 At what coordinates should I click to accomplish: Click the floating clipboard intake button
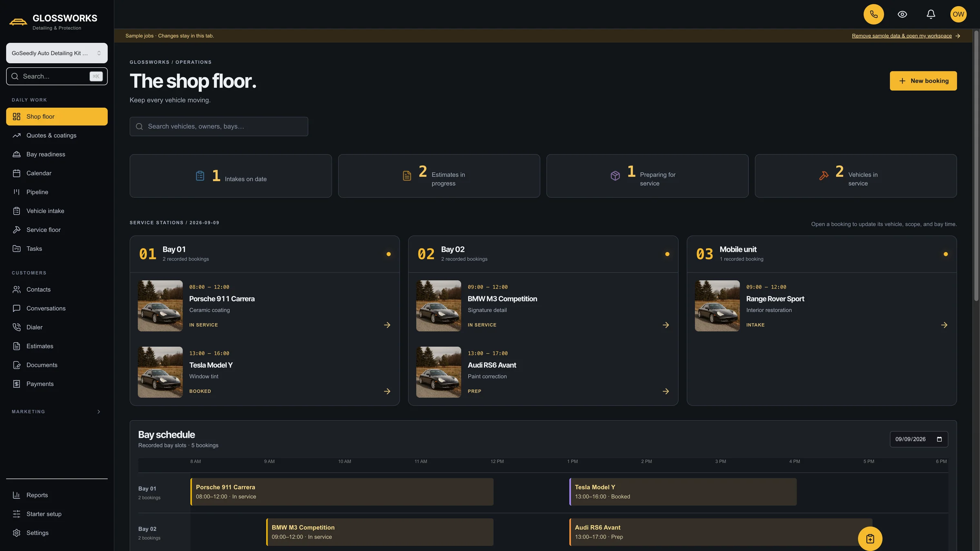(x=870, y=539)
